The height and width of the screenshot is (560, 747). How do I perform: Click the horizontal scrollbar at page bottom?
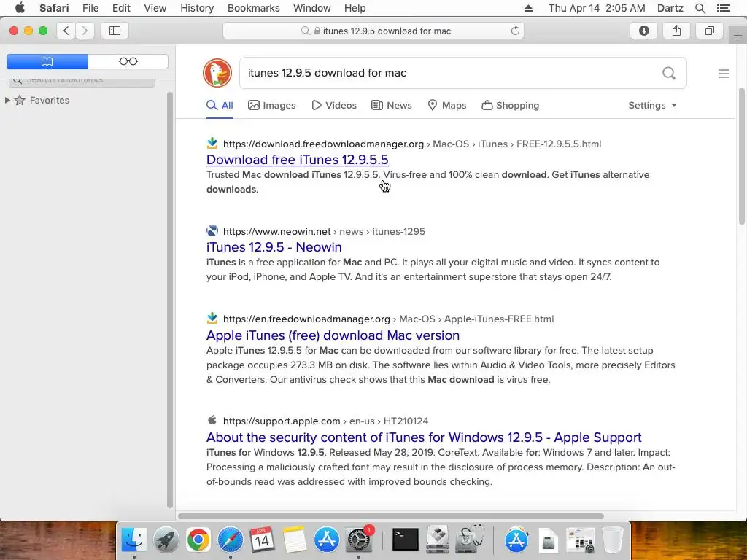click(391, 516)
